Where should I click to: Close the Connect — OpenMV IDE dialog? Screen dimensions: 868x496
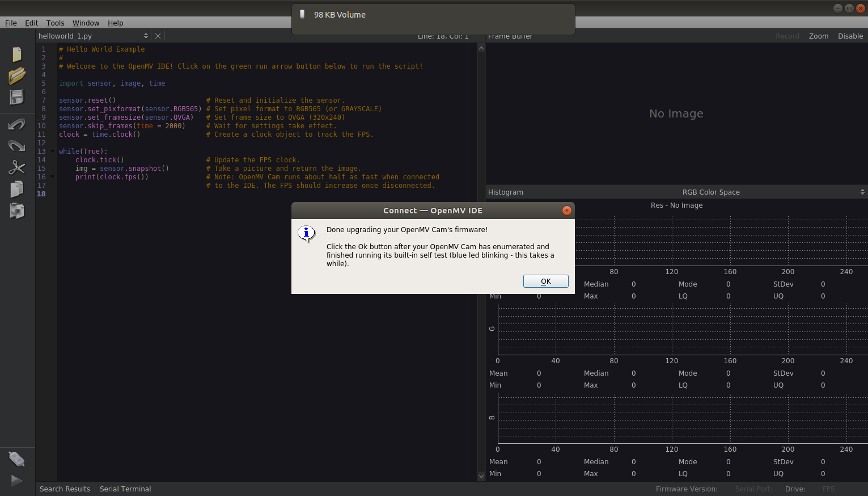coord(566,211)
